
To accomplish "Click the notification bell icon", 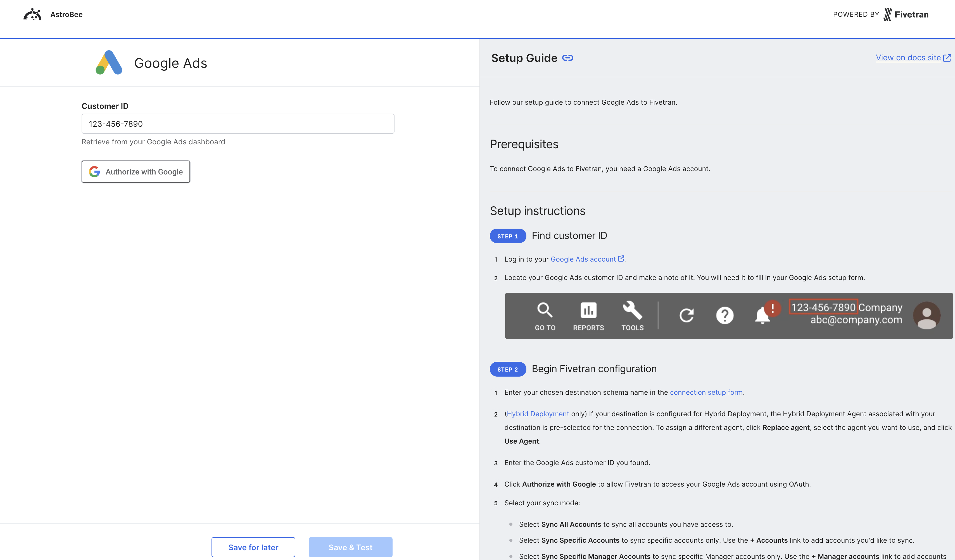I will [762, 315].
